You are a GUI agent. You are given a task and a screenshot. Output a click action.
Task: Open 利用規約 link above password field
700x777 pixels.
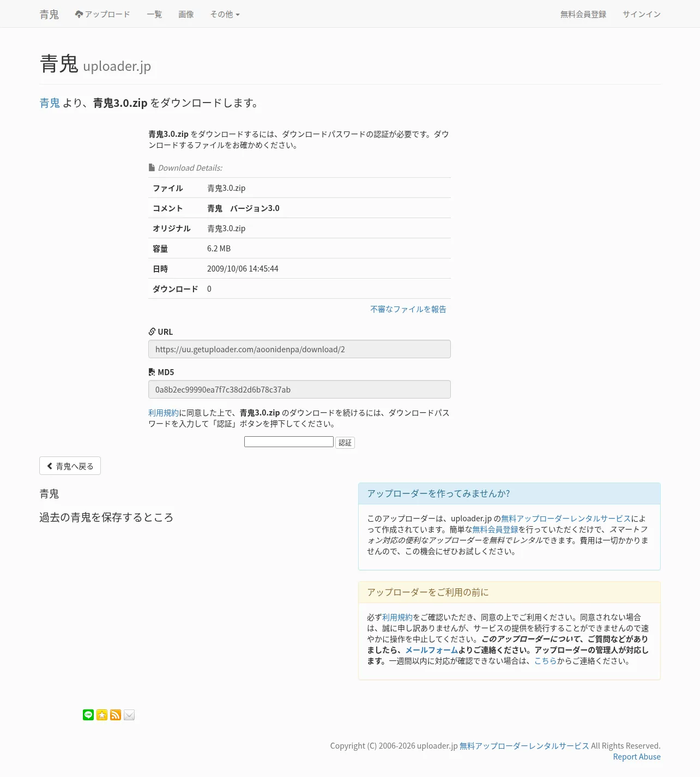click(164, 413)
